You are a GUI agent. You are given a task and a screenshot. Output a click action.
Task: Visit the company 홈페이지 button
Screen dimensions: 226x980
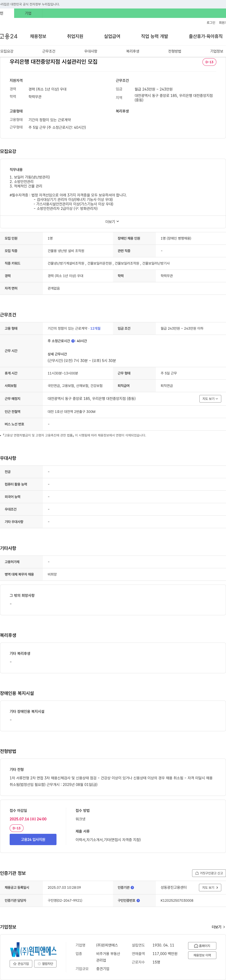pos(202,946)
